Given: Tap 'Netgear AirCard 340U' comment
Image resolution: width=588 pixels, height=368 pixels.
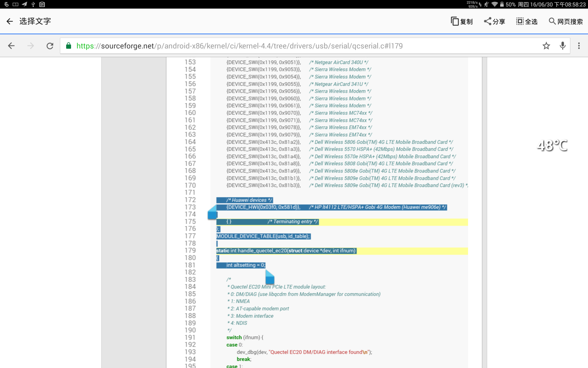Looking at the screenshot, I should [339, 62].
